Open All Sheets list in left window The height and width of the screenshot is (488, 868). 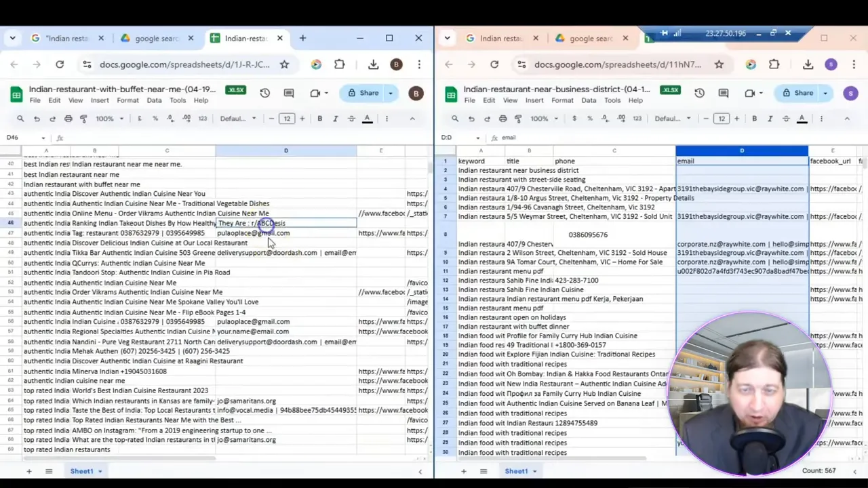click(49, 471)
